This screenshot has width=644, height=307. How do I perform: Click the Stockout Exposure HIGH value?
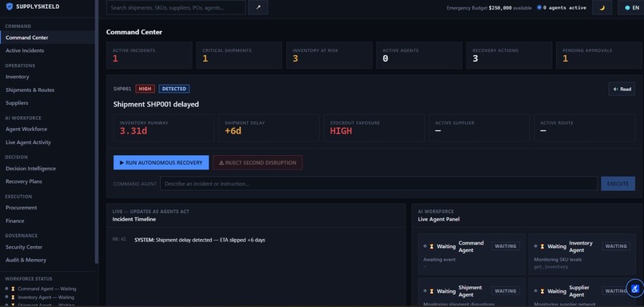(341, 131)
